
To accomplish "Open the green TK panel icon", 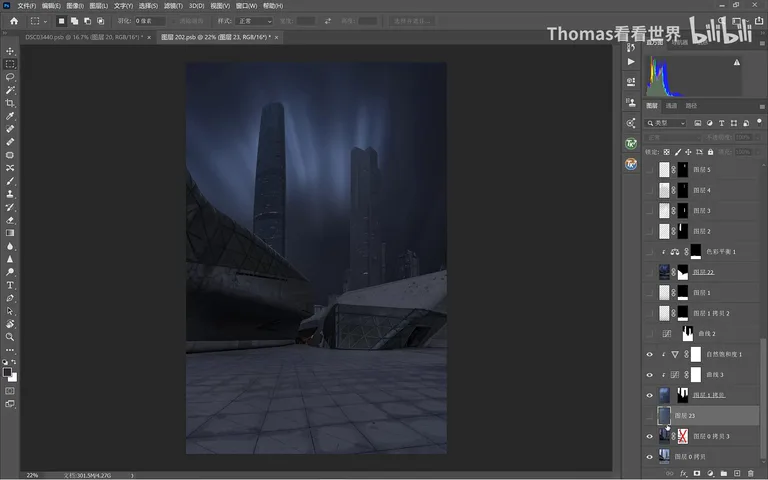I will (x=631, y=144).
